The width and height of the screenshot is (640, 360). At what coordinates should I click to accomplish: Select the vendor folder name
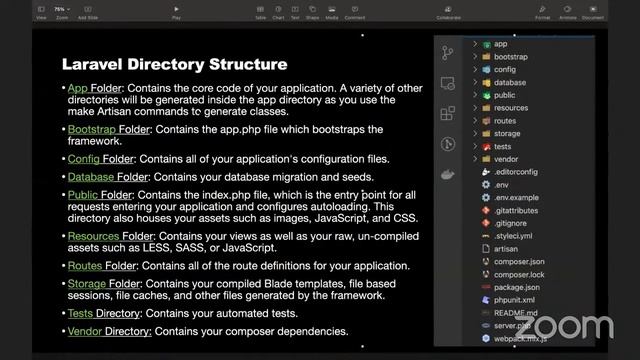(x=506, y=159)
